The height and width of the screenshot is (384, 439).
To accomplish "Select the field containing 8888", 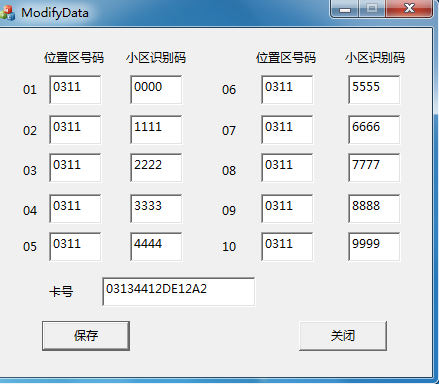I will (x=374, y=209).
